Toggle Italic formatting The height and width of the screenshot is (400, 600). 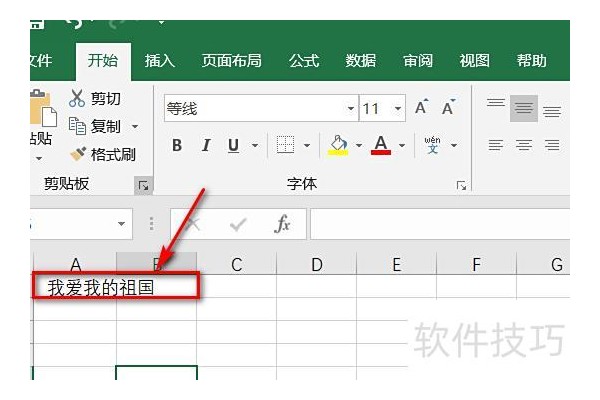(x=206, y=145)
